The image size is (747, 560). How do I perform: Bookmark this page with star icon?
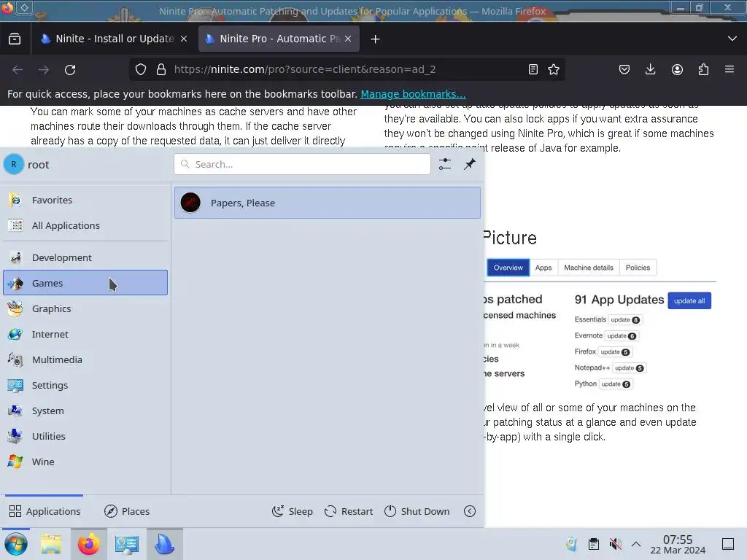554,69
